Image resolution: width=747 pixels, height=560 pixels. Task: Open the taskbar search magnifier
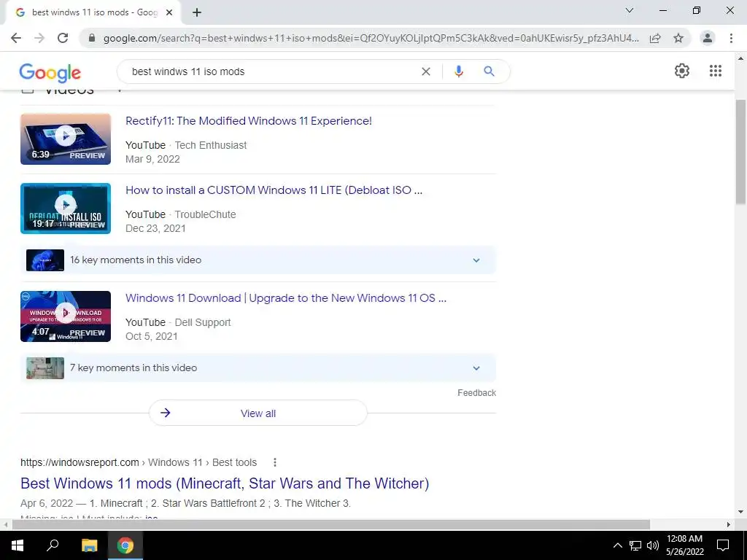point(53,545)
